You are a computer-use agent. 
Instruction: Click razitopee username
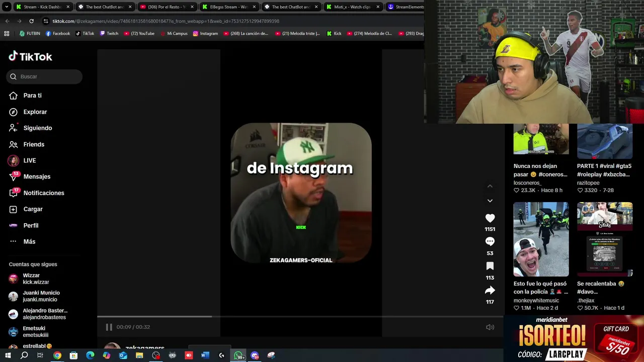[589, 183]
